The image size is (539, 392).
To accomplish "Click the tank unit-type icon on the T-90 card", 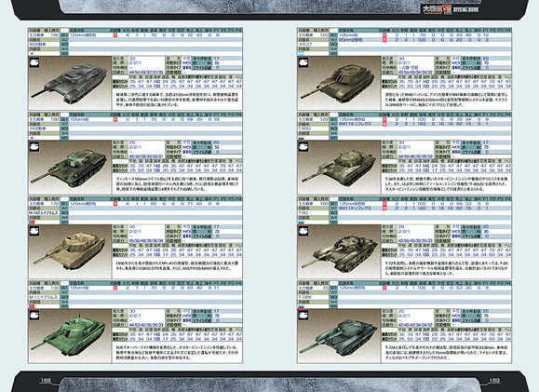I will (x=303, y=231).
